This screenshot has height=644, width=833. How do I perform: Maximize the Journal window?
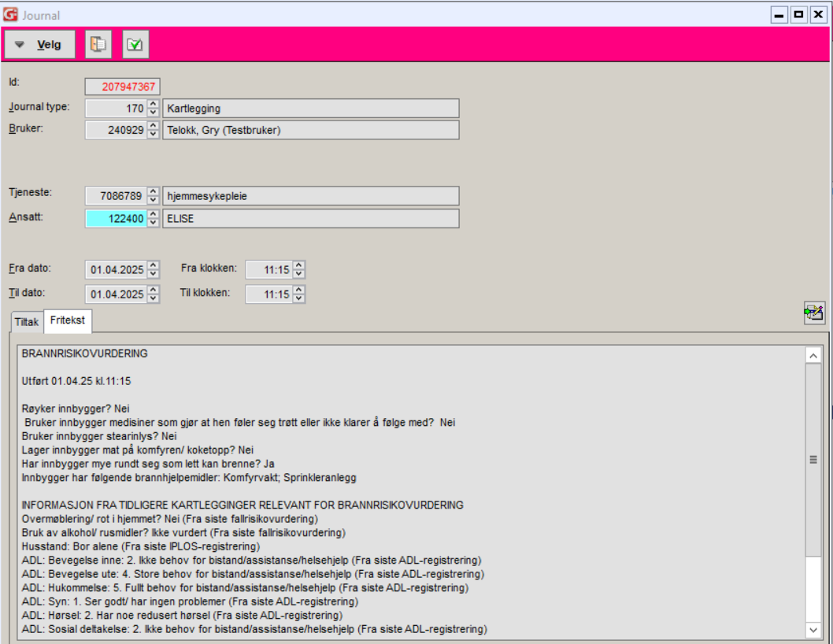[x=798, y=14]
